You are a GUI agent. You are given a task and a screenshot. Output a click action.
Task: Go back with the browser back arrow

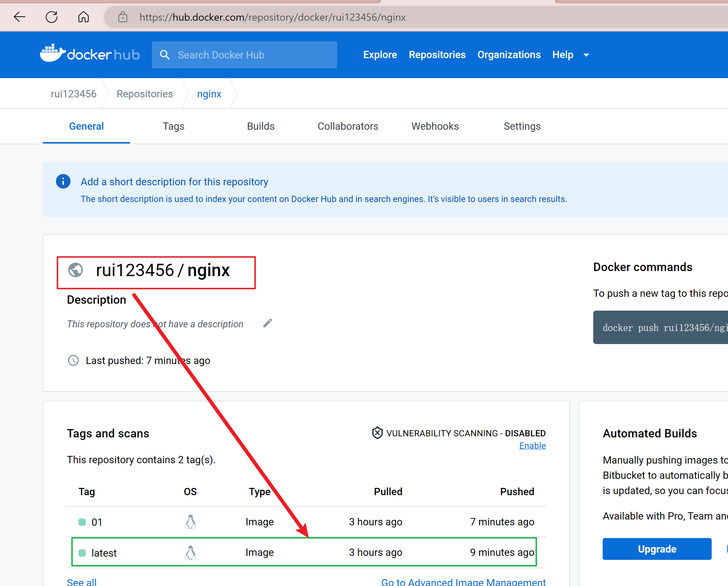coord(20,17)
